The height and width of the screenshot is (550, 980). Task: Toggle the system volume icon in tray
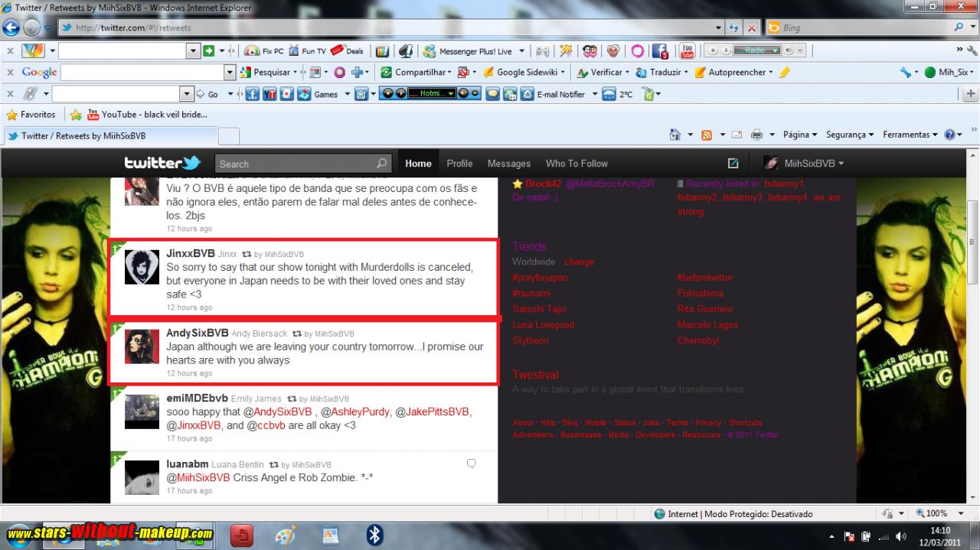coord(901,536)
